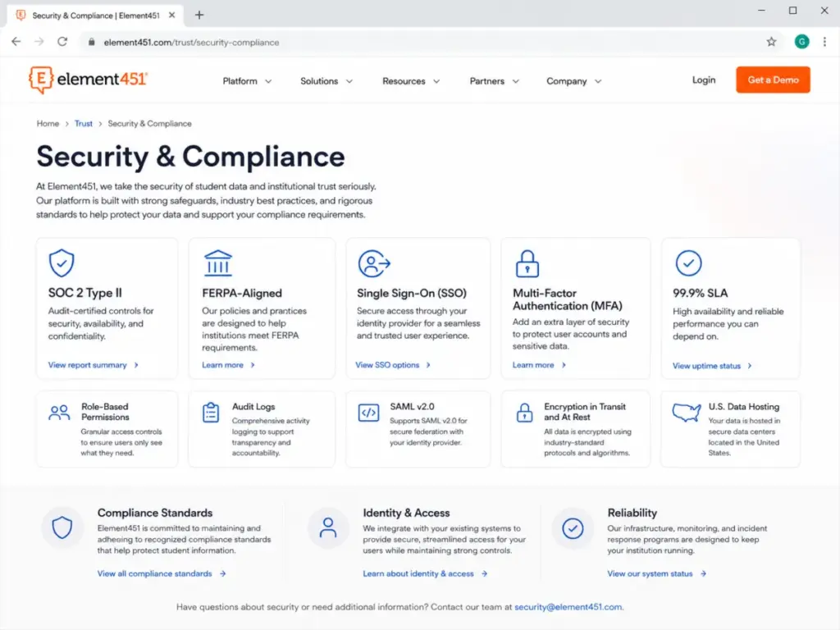Click the Multi-Factor Authentication padlock icon

point(527,263)
